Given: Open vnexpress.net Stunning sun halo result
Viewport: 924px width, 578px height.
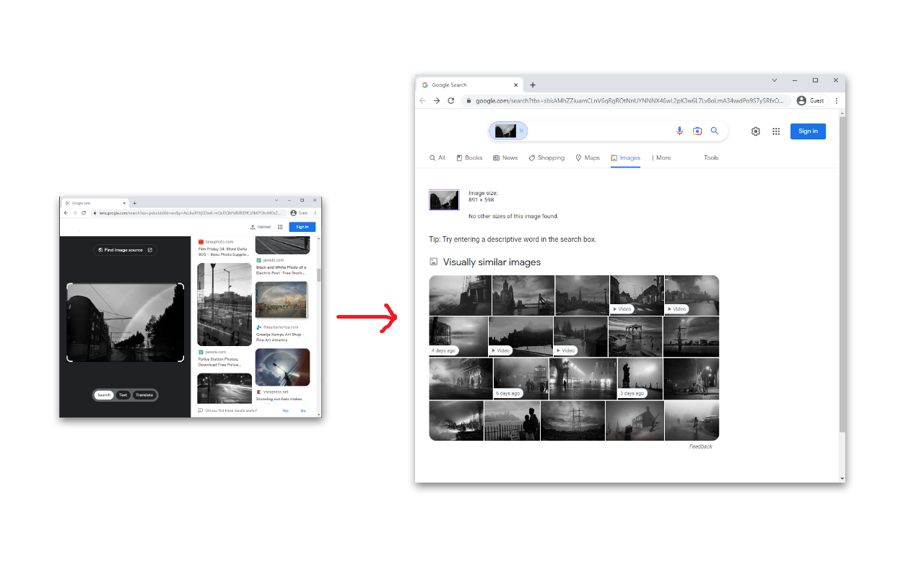Looking at the screenshot, I should pos(282,395).
